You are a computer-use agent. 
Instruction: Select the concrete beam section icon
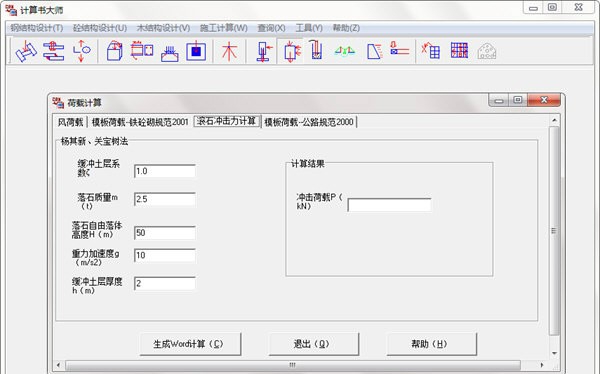pos(142,51)
